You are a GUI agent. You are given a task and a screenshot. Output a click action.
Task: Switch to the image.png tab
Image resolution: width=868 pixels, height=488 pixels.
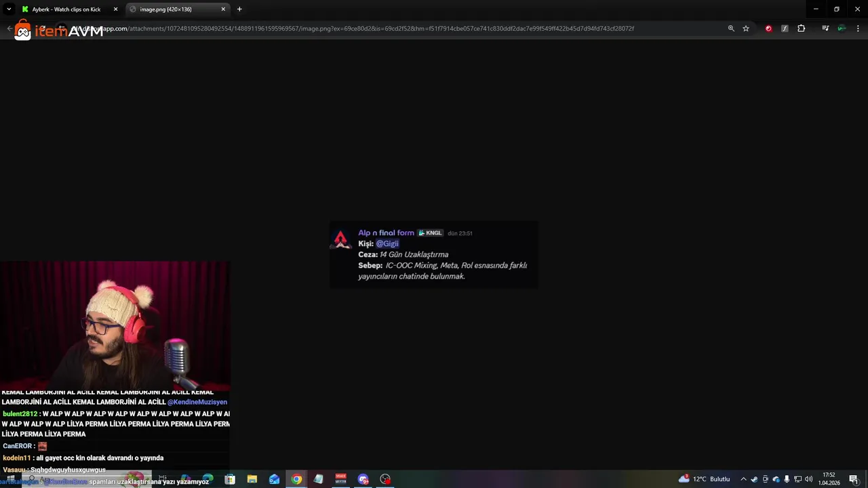pyautogui.click(x=178, y=9)
